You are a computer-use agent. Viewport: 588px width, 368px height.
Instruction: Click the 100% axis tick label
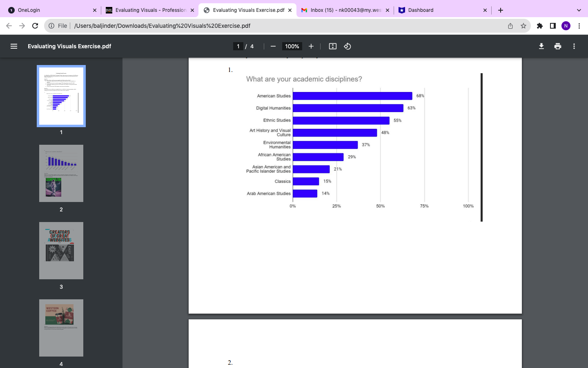468,206
